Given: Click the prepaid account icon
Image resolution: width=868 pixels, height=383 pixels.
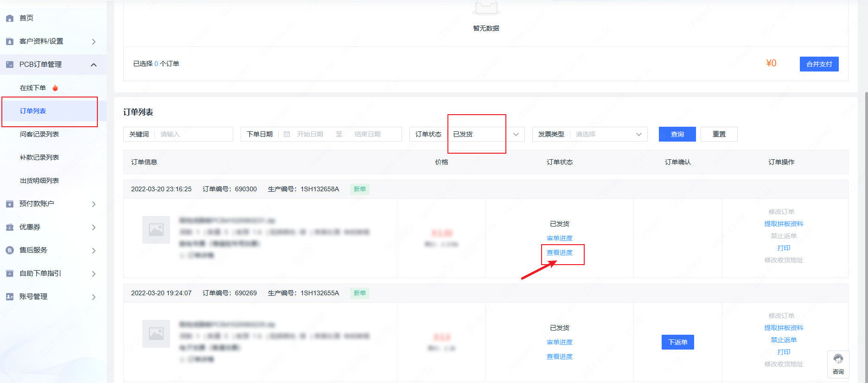Looking at the screenshot, I should (10, 204).
